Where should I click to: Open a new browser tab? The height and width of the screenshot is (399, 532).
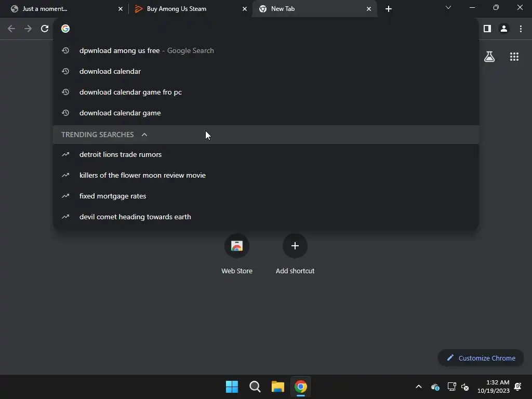389,9
